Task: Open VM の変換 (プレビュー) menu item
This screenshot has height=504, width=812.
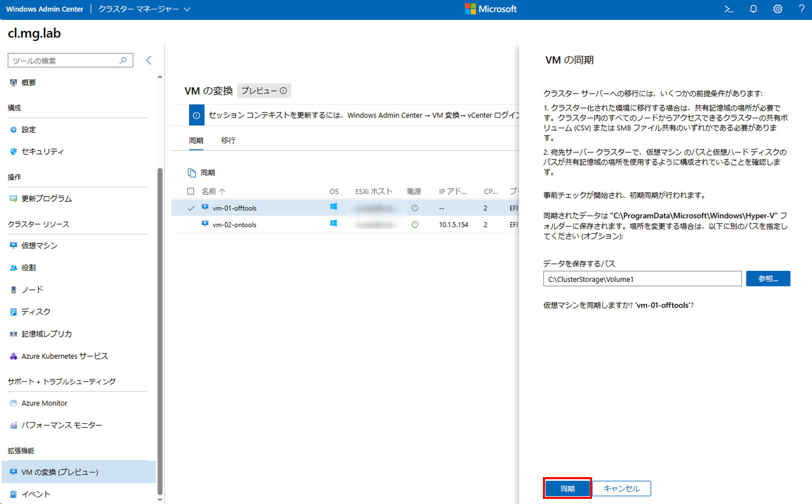Action: [60, 472]
